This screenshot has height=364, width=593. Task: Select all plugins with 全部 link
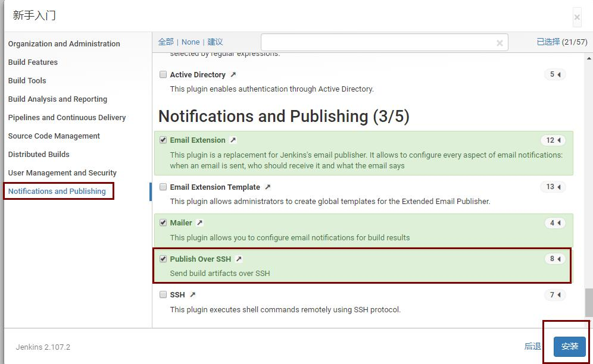166,42
